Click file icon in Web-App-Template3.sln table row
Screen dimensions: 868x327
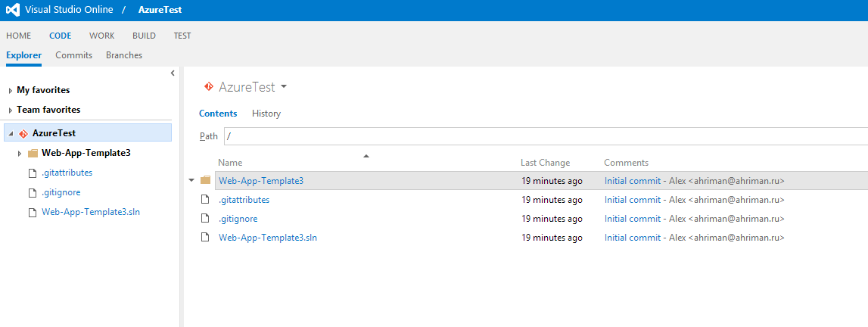(x=205, y=238)
